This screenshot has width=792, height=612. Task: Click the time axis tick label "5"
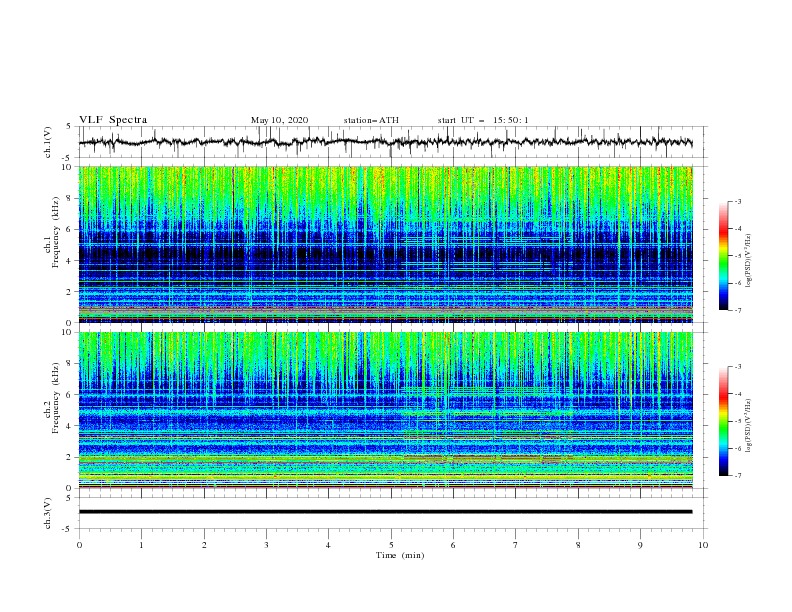click(x=391, y=545)
